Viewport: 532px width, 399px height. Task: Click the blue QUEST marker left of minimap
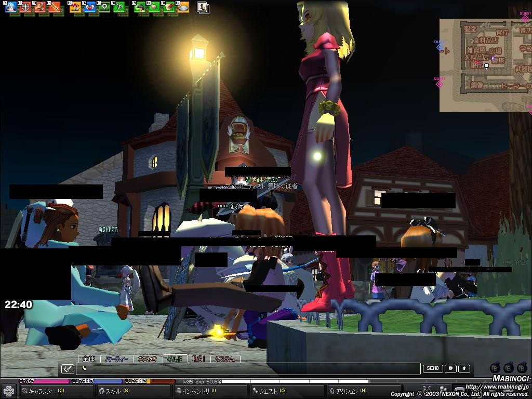point(440,47)
